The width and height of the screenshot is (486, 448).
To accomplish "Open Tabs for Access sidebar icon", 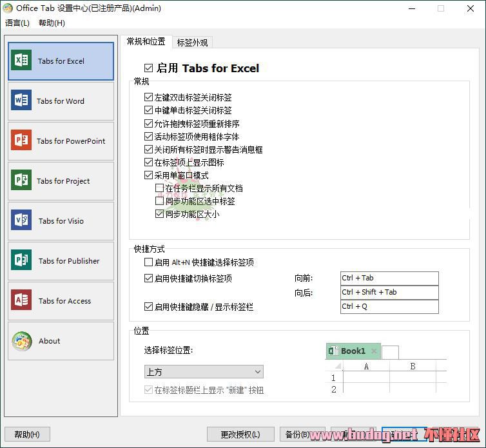I will (x=21, y=301).
